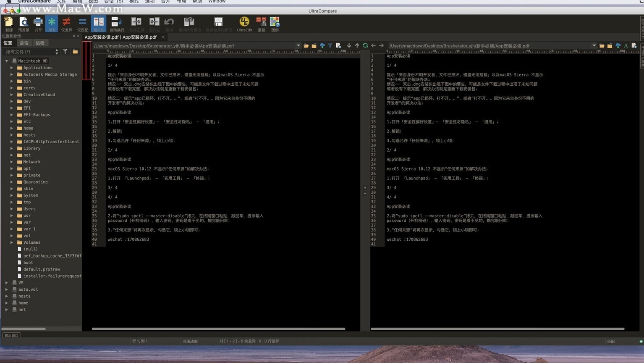Expand the Library folder
Screen dimensions: 644x363
tap(12, 148)
